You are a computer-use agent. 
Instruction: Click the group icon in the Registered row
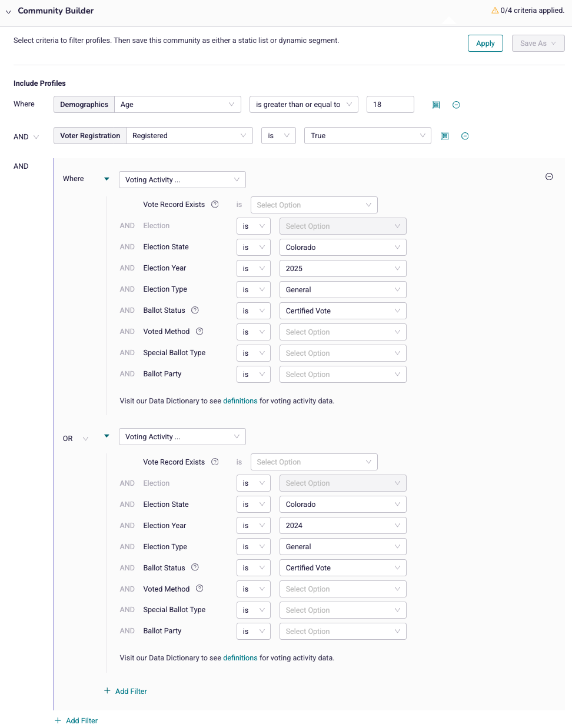(445, 136)
